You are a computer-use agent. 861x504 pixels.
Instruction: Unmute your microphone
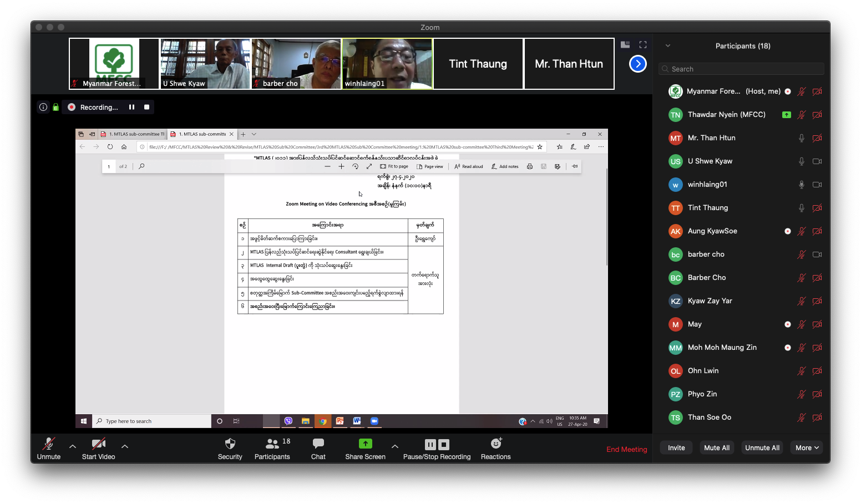point(49,448)
